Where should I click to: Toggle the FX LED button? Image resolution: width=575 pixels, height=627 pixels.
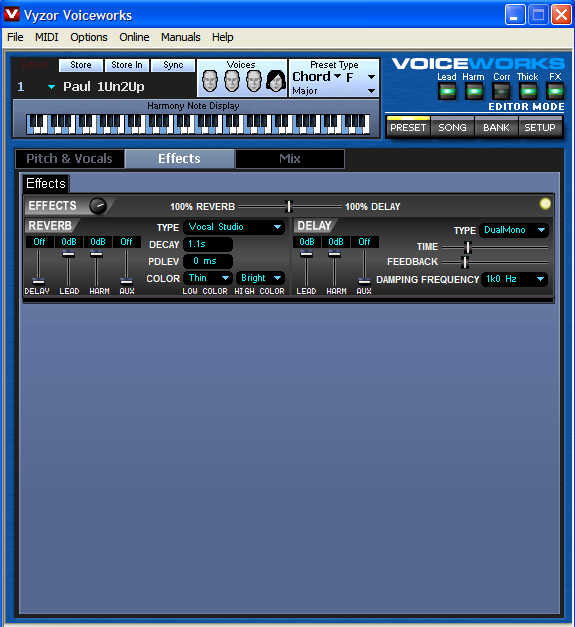(x=555, y=92)
